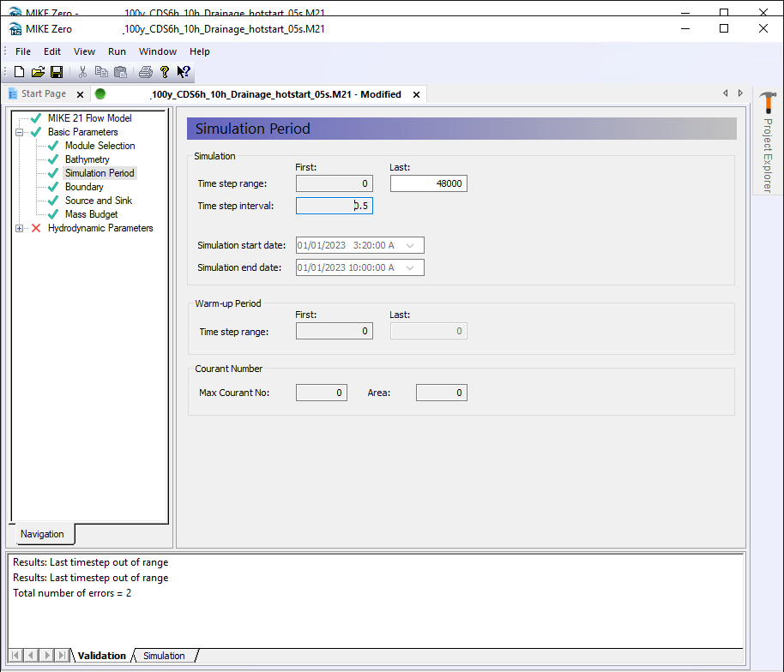Switch to the Simulation output tab
The height and width of the screenshot is (672, 784).
pyautogui.click(x=164, y=656)
